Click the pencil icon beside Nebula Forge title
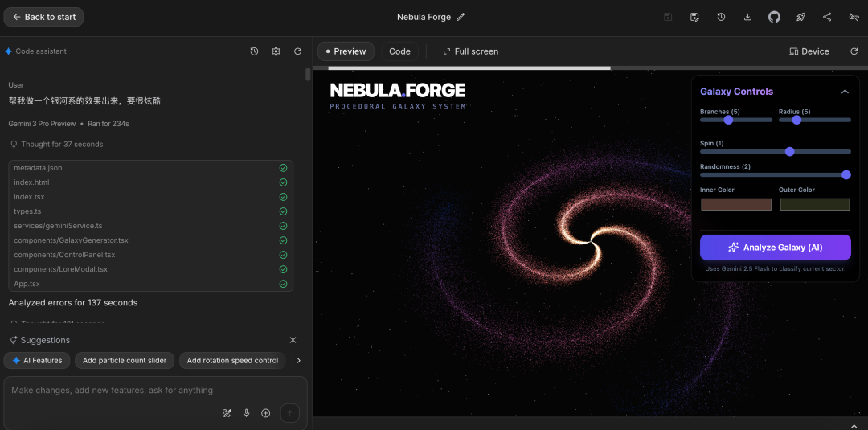868x430 pixels. [461, 17]
